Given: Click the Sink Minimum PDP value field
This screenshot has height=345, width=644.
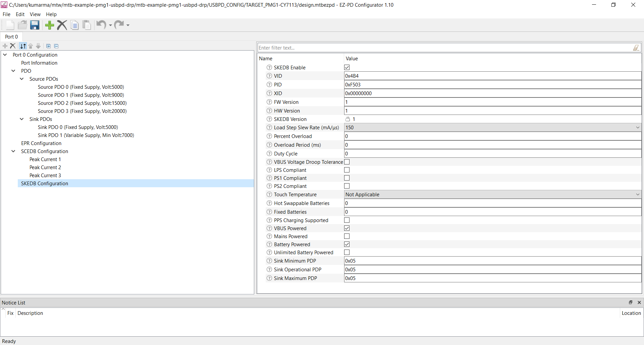Looking at the screenshot, I should tap(493, 261).
